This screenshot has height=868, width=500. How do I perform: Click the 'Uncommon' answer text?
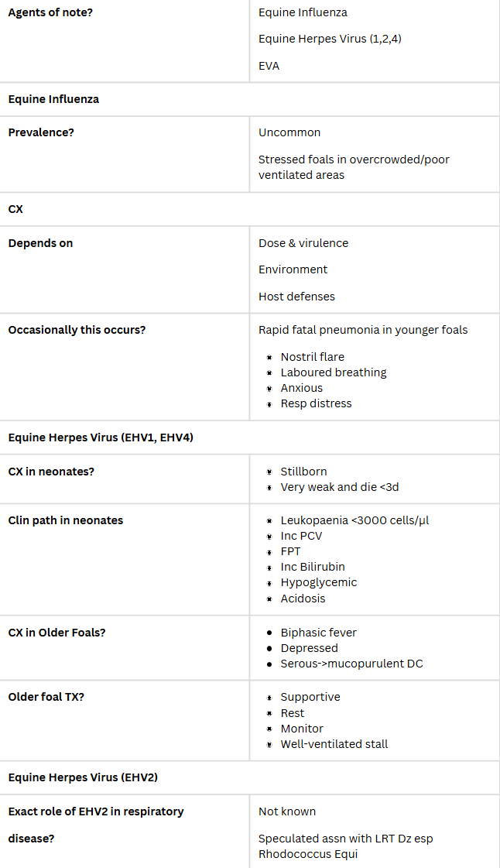coord(289,132)
